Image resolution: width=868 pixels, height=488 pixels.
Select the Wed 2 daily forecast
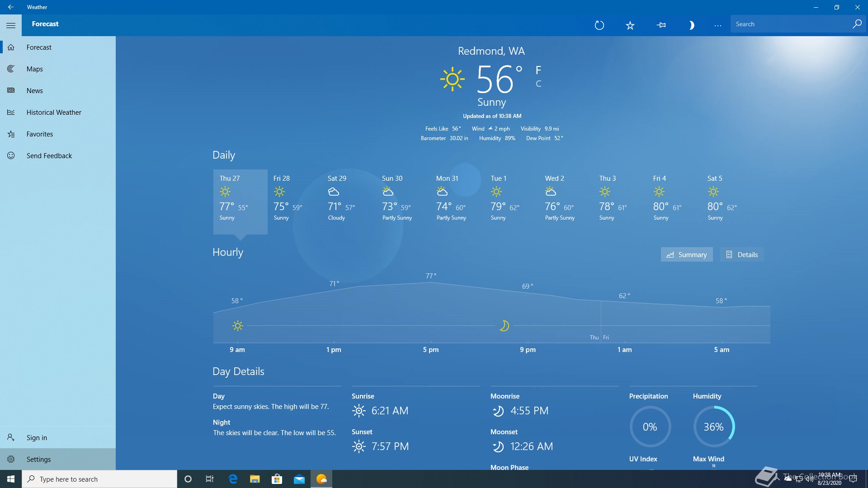point(566,202)
